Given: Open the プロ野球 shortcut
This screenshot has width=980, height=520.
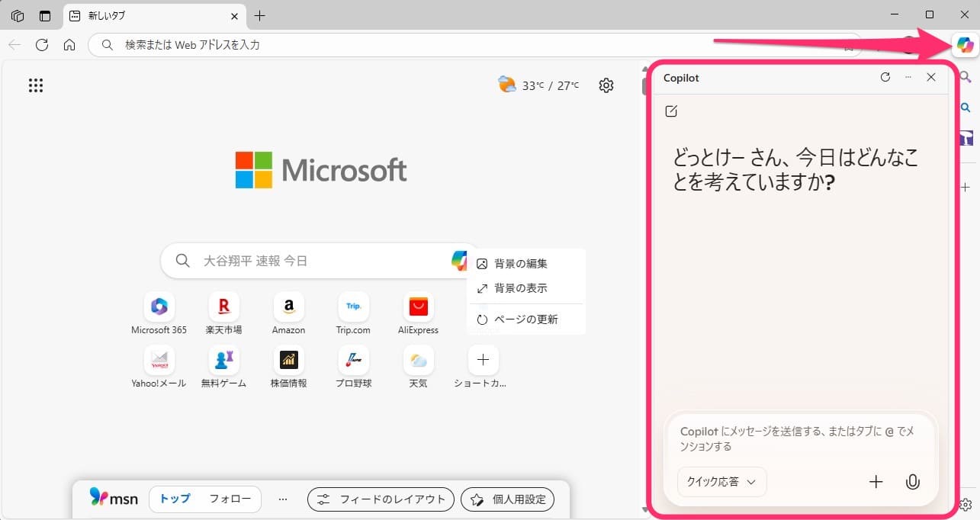Looking at the screenshot, I should click(353, 367).
